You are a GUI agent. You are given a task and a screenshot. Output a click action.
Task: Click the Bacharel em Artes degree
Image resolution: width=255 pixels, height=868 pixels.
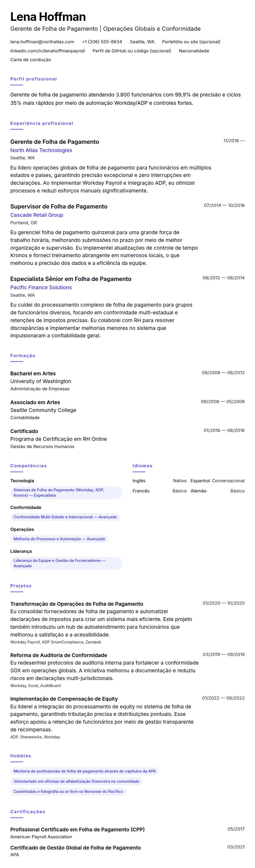point(33,373)
